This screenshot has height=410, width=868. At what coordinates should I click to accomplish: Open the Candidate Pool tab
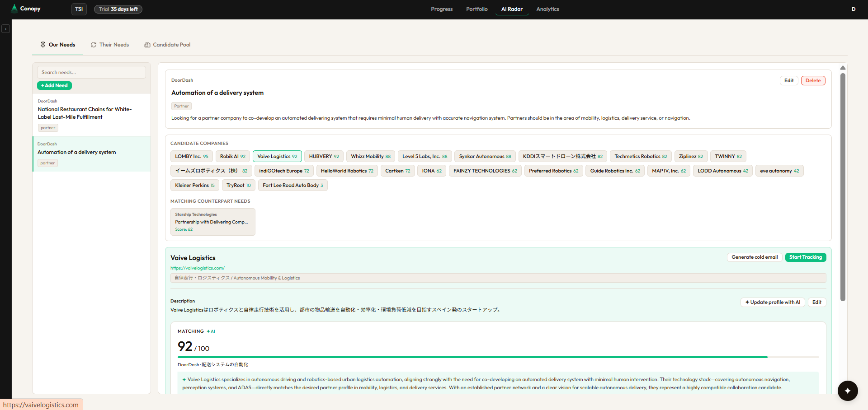click(x=168, y=45)
